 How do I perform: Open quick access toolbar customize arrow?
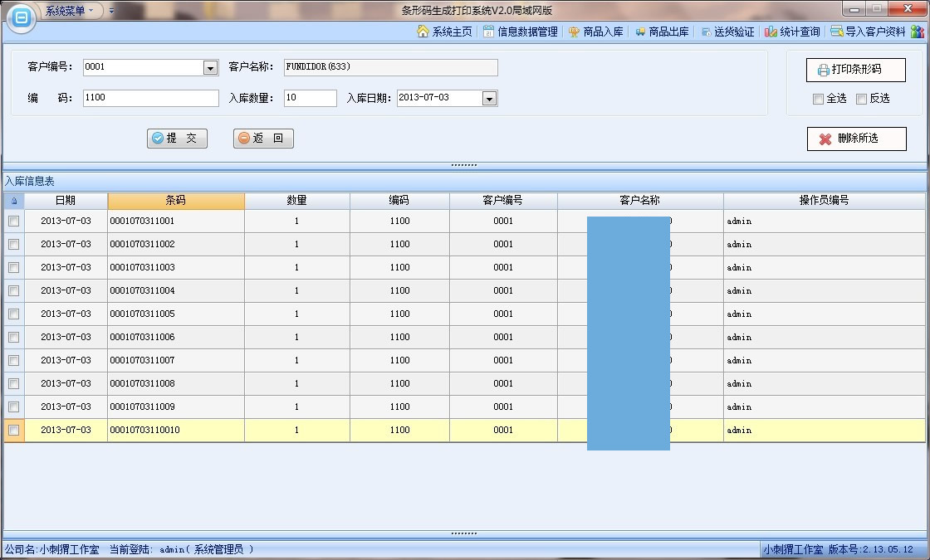(111, 11)
